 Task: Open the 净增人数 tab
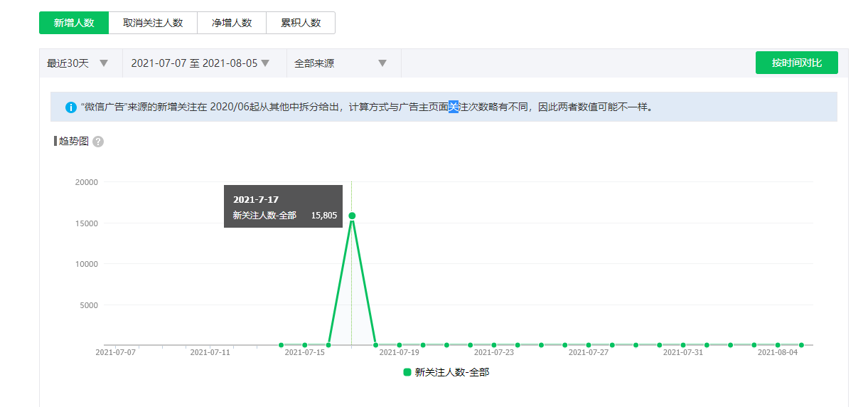click(x=232, y=23)
